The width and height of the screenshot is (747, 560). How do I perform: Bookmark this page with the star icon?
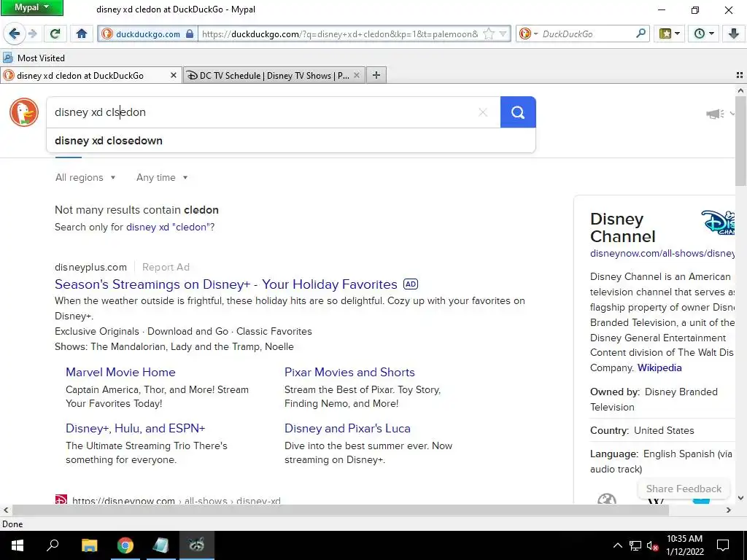489,34
